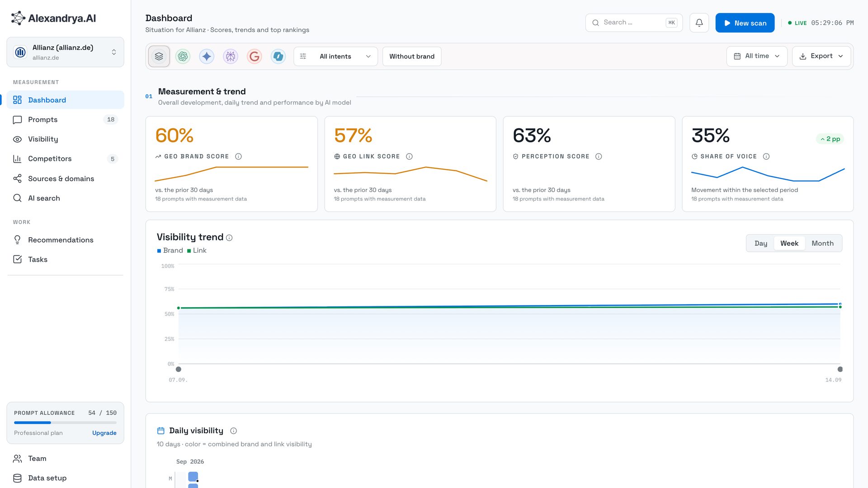Click the start handle of trend range slider
The height and width of the screenshot is (488, 868).
click(x=179, y=369)
